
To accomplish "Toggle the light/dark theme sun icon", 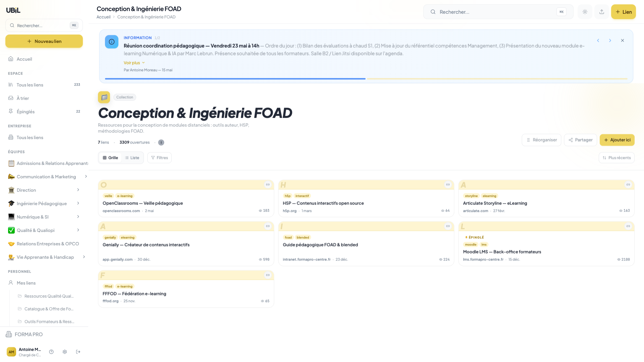I will point(585,12).
